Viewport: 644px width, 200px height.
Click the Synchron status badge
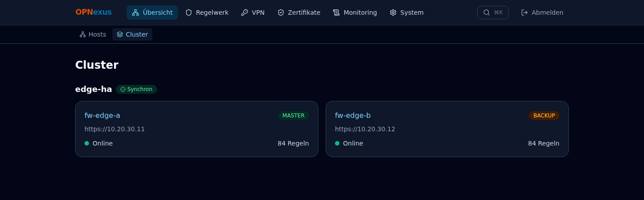coord(136,89)
